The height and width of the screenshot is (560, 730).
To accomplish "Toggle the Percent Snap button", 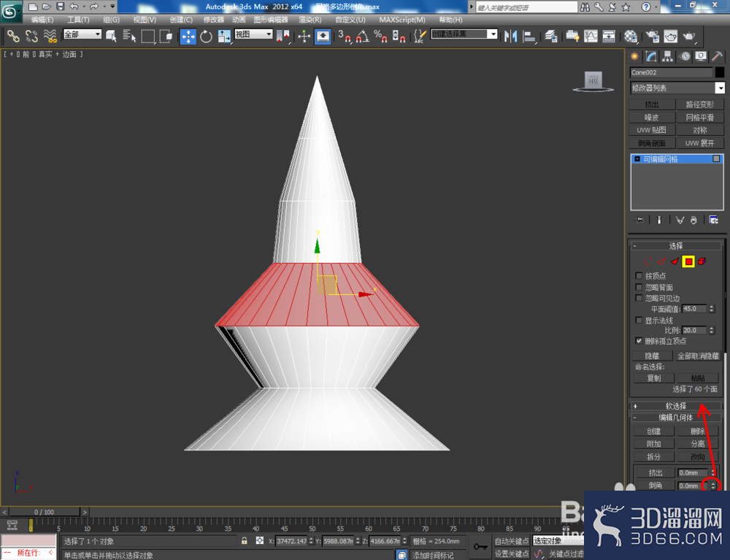I will [380, 36].
